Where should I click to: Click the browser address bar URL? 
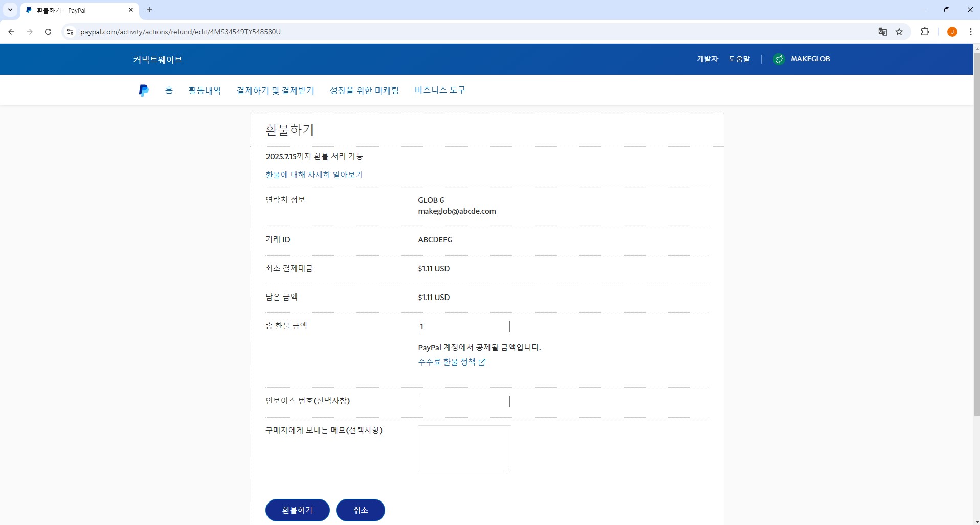[181, 32]
